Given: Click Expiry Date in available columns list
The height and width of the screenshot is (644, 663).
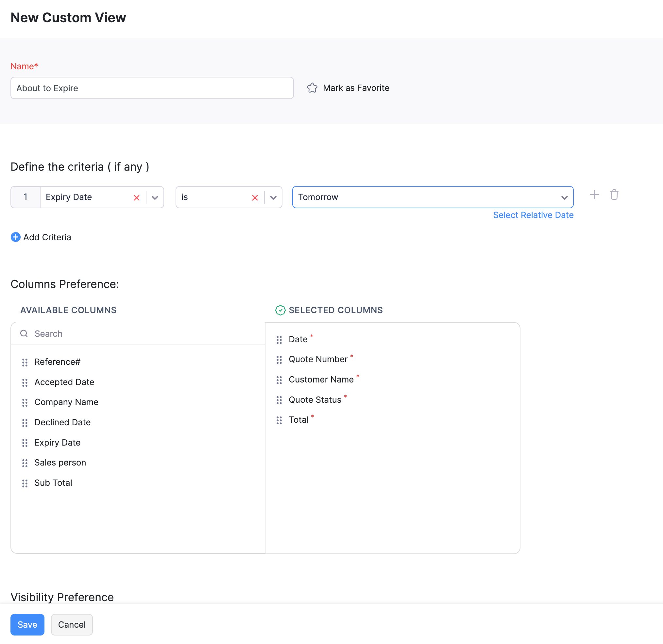Looking at the screenshot, I should [58, 442].
